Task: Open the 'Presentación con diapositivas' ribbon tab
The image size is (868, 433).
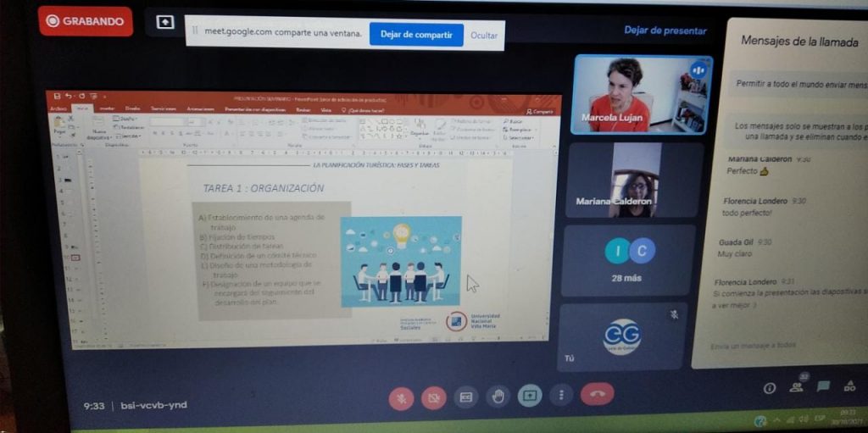Action: [x=255, y=109]
